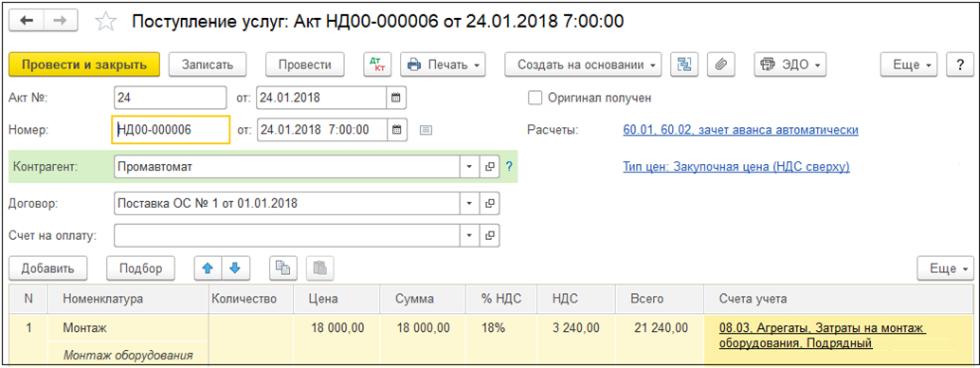Open the Создать на основании menu
Viewport: 980px width, 368px height.
pos(583,64)
